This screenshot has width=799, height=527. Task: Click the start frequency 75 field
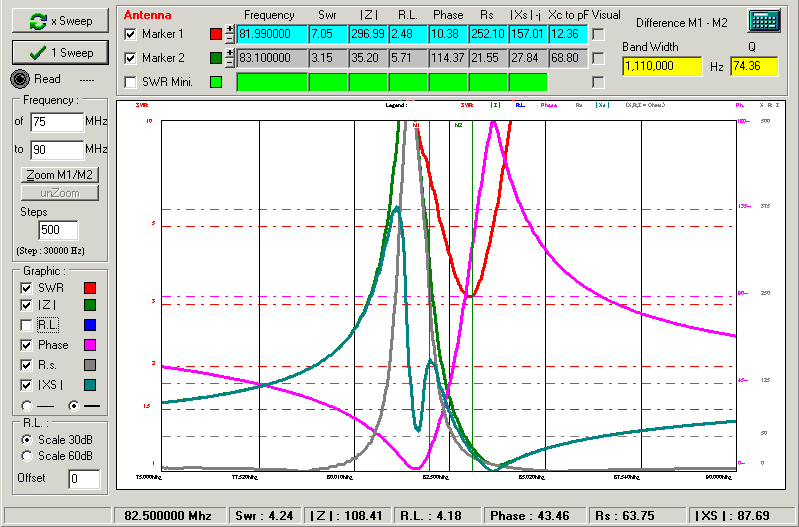point(56,122)
